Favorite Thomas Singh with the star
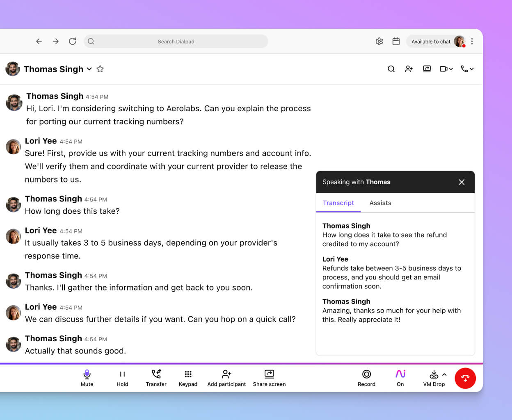 [x=100, y=69]
